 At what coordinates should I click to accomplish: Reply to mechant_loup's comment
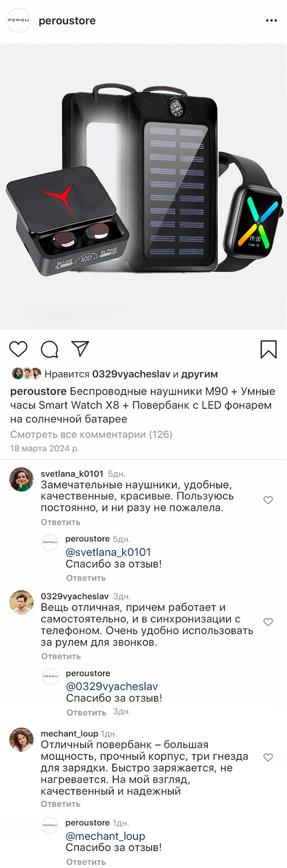tap(61, 804)
